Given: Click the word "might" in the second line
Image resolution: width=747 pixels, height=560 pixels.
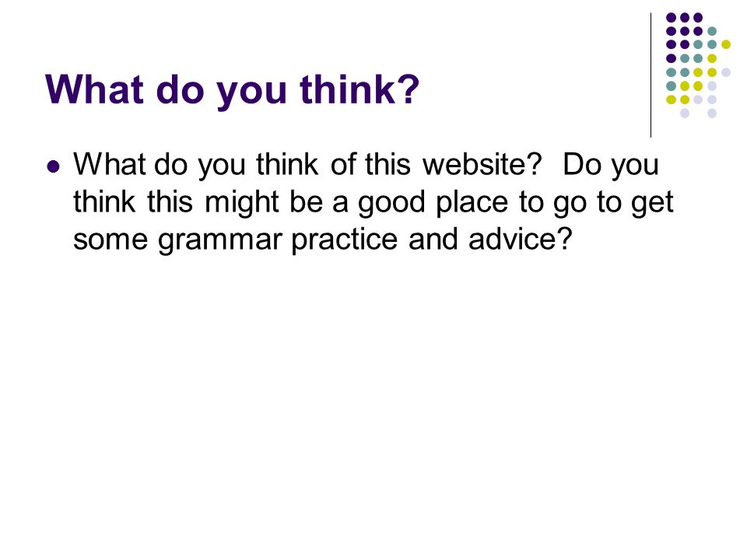Looking at the screenshot, I should [x=241, y=203].
